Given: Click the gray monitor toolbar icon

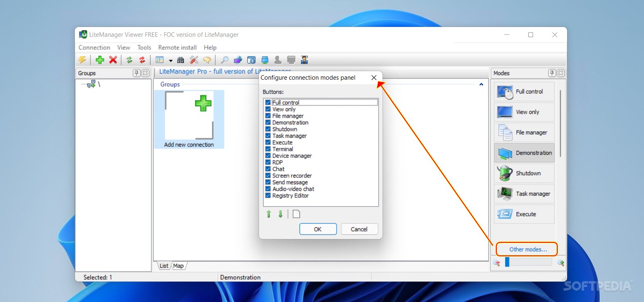Looking at the screenshot, I should 291,60.
